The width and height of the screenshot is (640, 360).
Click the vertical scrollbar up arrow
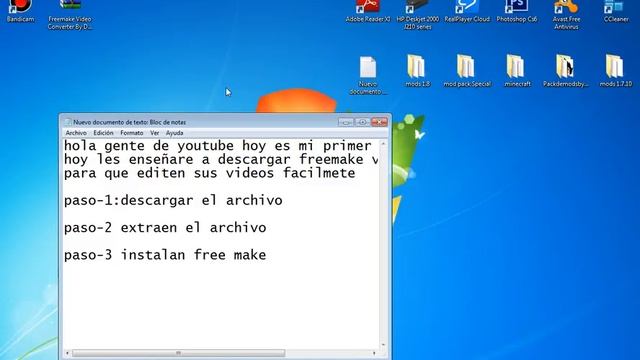(383, 144)
